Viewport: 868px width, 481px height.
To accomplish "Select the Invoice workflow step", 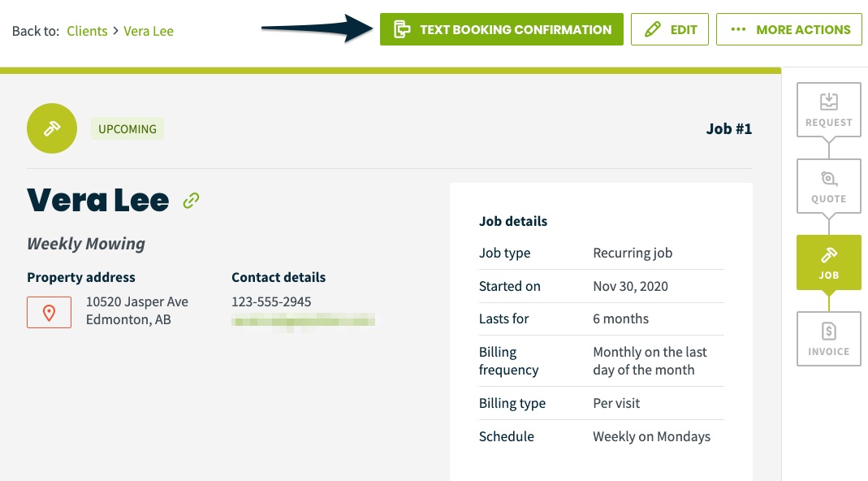I will 829,339.
